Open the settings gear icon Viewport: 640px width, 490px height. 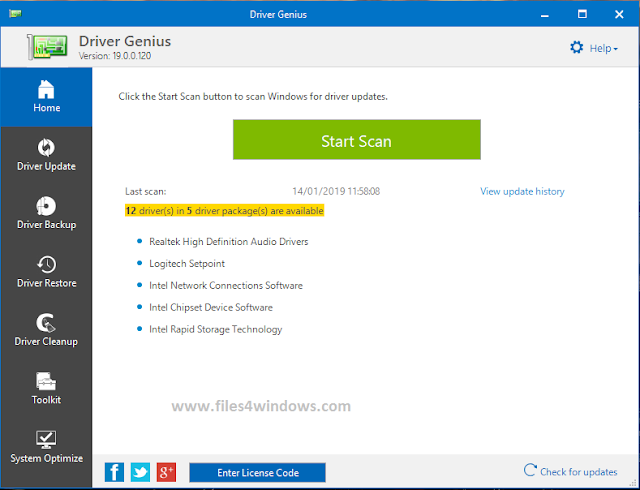click(x=576, y=48)
